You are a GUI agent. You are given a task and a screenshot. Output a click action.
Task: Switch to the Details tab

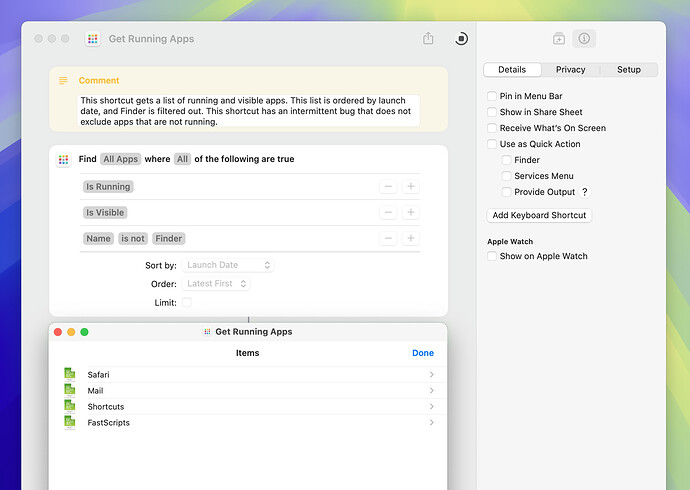pyautogui.click(x=512, y=69)
